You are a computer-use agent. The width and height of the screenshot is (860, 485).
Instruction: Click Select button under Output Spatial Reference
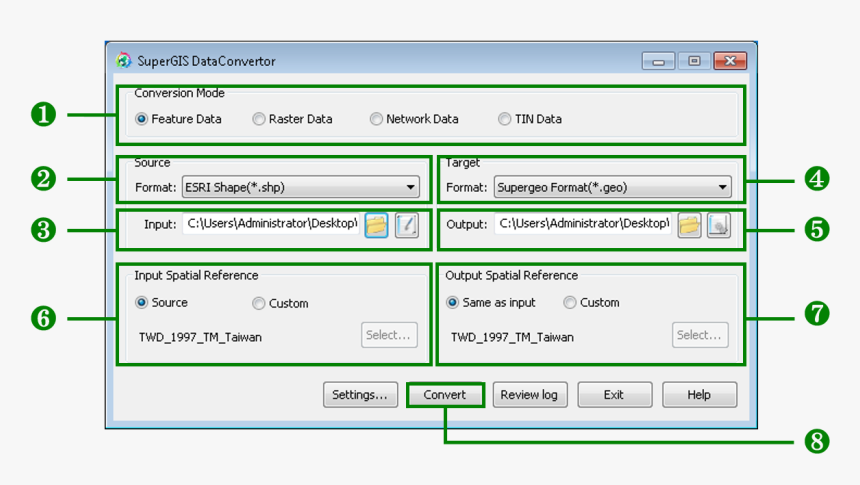[x=700, y=335]
